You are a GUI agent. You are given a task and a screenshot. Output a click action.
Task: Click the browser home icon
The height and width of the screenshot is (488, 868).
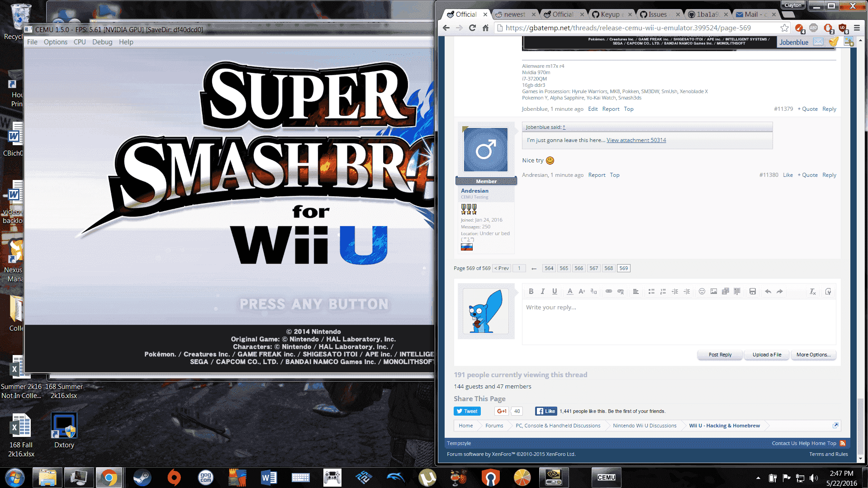point(485,28)
